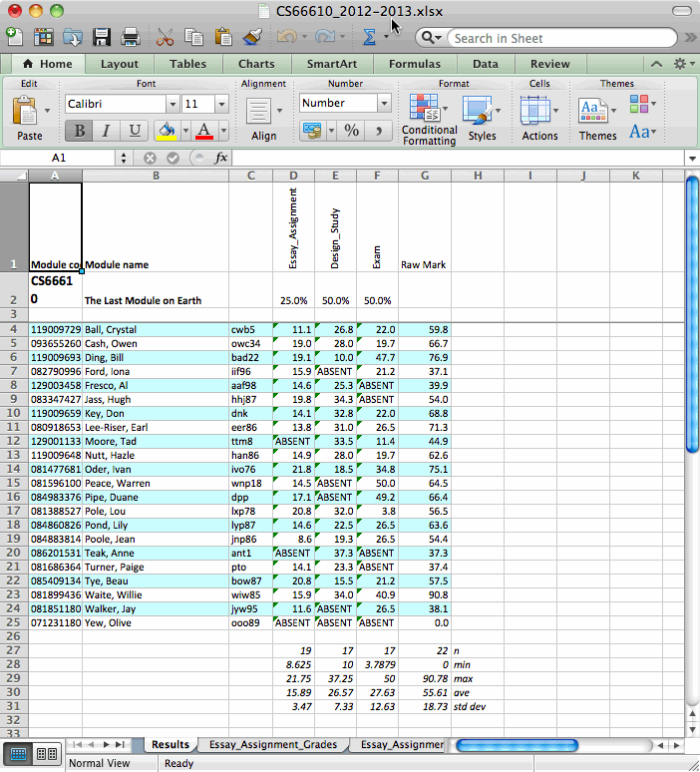Open the template gallery icon
Screen dimensions: 700x772
(43, 37)
